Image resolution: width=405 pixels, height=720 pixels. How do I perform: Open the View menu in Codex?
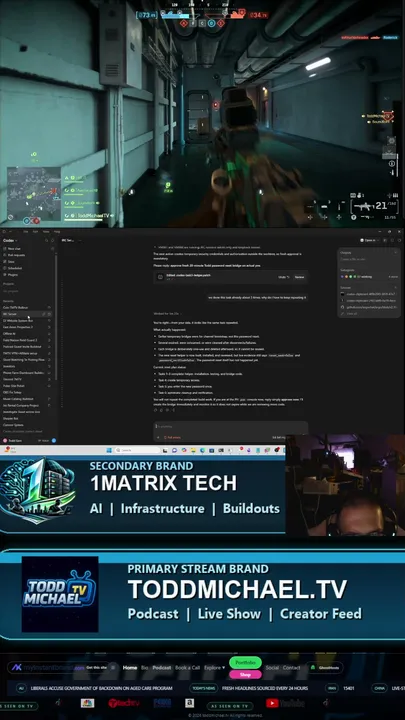(x=46, y=231)
